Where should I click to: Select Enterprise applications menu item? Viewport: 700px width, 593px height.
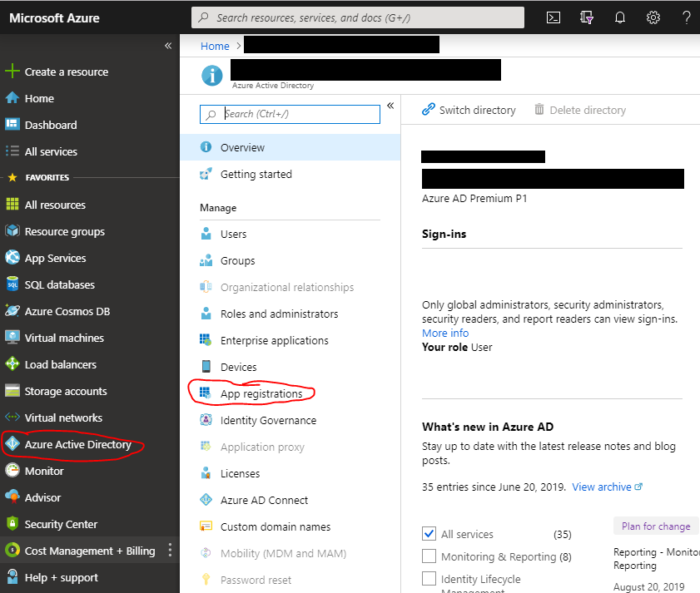274,340
